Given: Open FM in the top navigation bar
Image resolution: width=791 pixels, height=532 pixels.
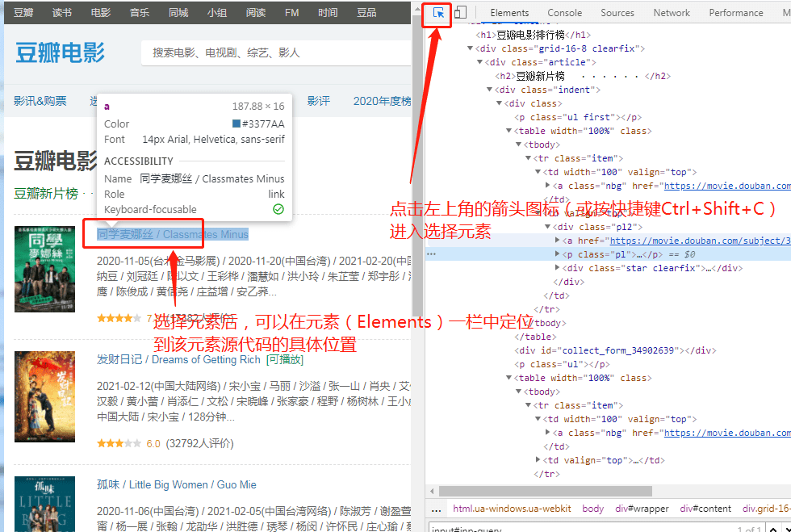Looking at the screenshot, I should click(291, 13).
